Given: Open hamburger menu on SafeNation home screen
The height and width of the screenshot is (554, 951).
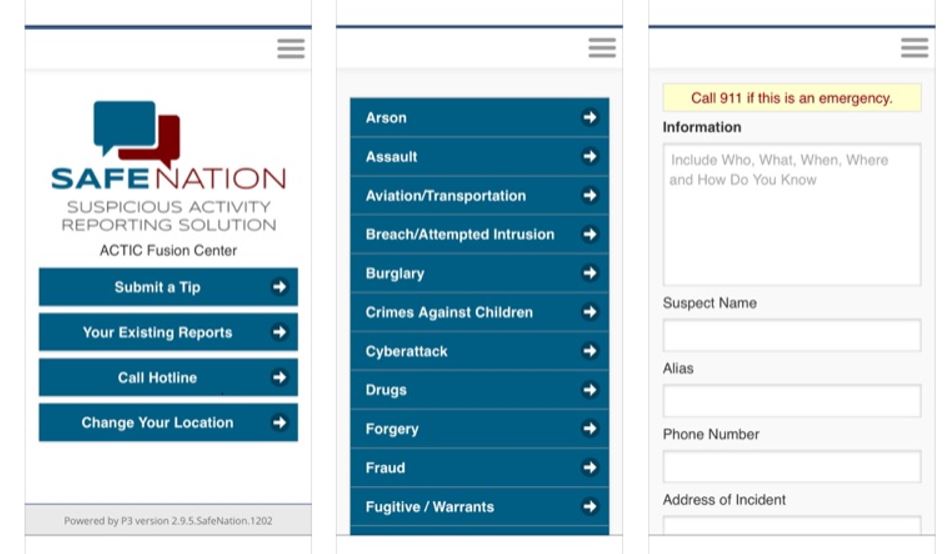Looking at the screenshot, I should pyautogui.click(x=291, y=49).
